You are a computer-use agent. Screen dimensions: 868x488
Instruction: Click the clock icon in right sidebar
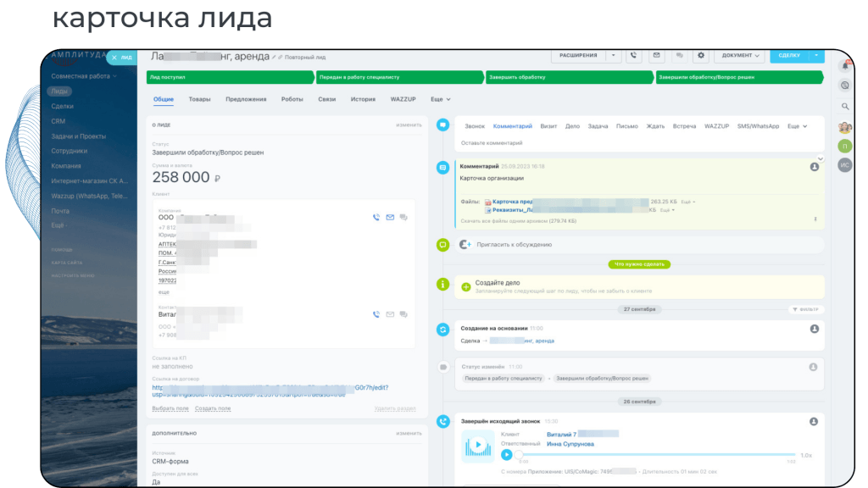pyautogui.click(x=845, y=86)
